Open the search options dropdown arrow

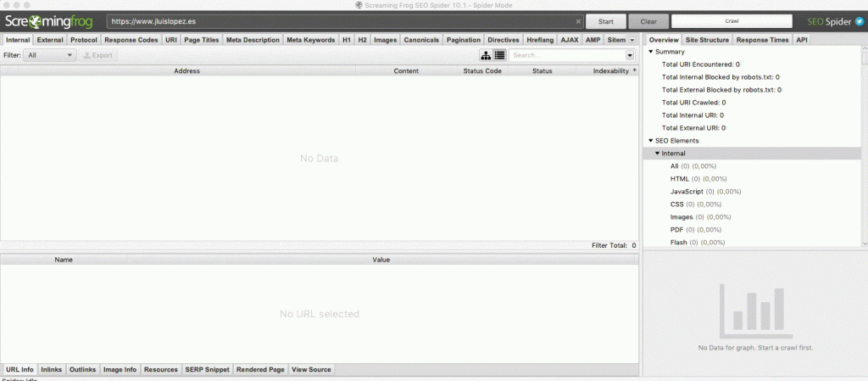[x=630, y=55]
